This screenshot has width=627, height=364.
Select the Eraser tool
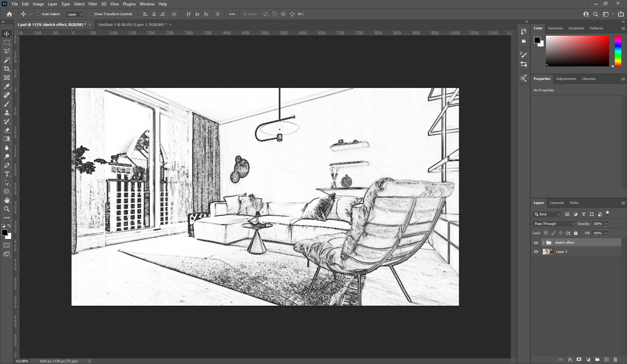(7, 130)
